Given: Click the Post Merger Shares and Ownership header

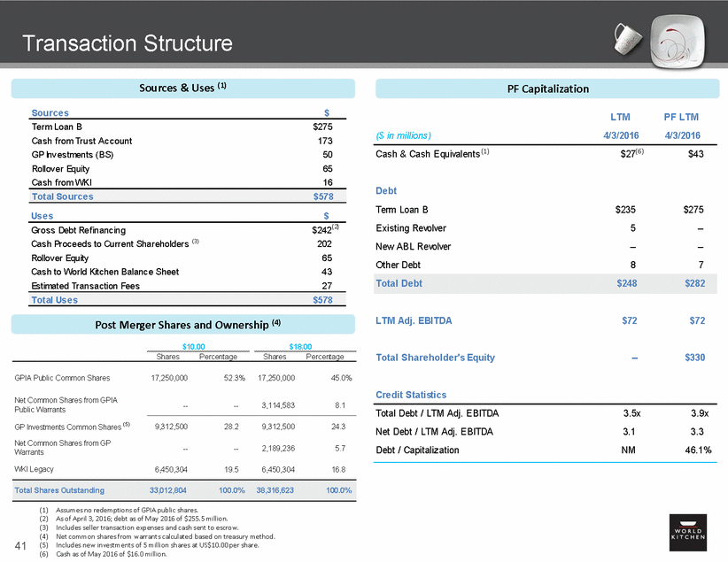Looking at the screenshot, I should pyautogui.click(x=183, y=325).
